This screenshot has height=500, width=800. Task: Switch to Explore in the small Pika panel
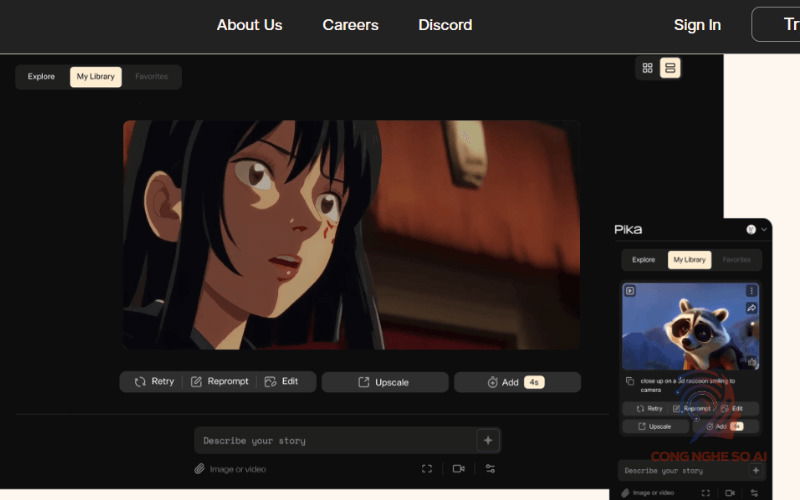(x=643, y=260)
